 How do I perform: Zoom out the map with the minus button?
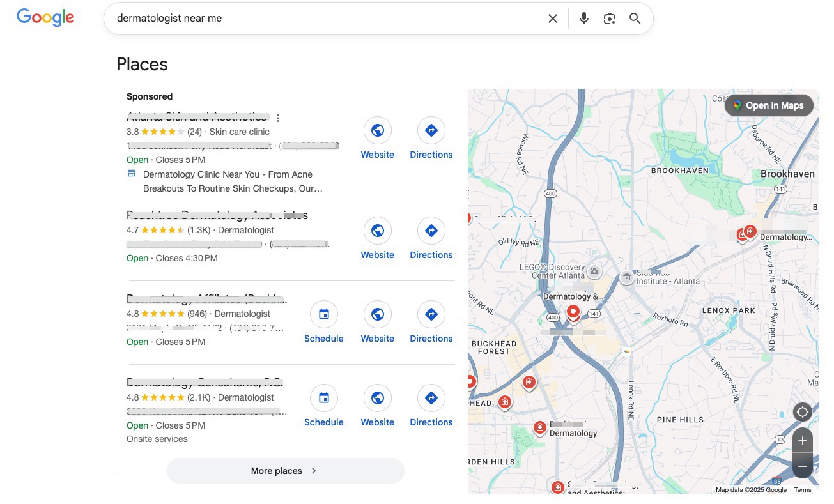(x=802, y=466)
